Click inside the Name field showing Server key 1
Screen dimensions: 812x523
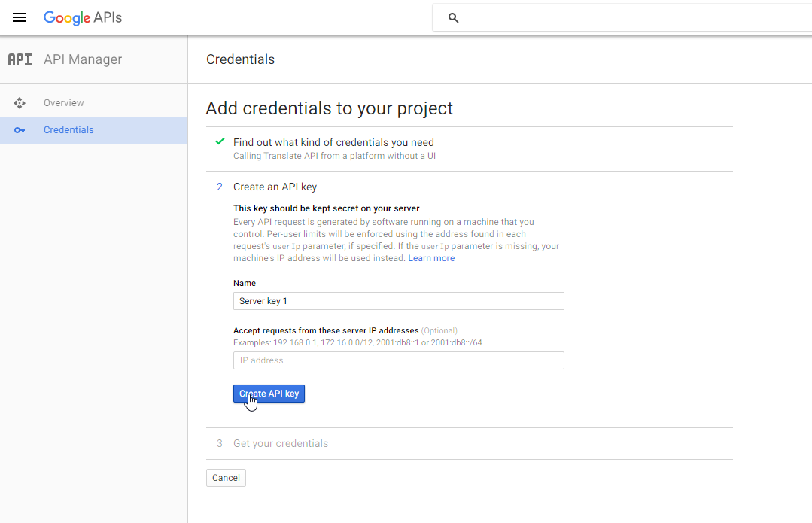[x=398, y=301]
